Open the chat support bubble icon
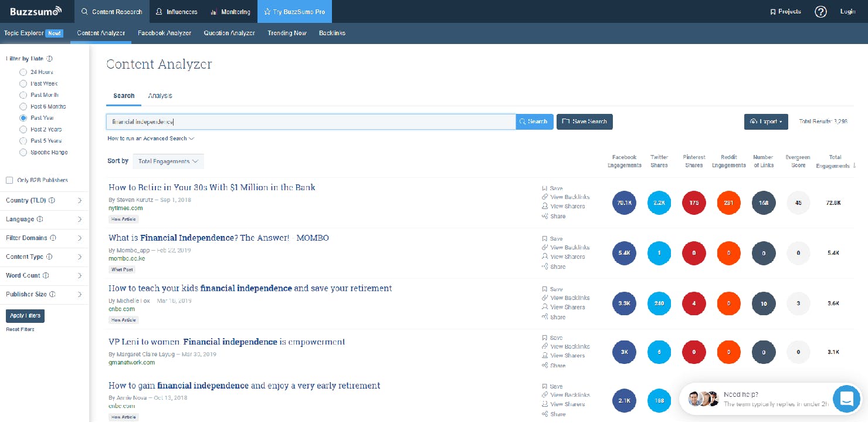Image resolution: width=868 pixels, height=425 pixels. tap(846, 399)
